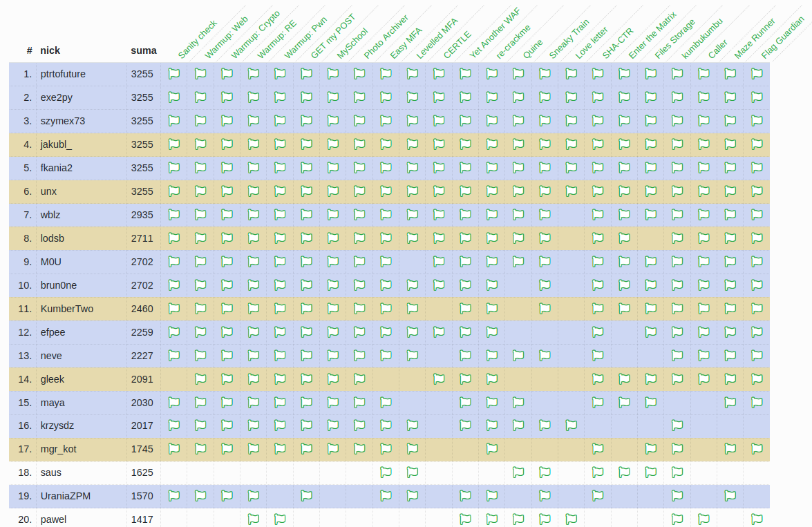Viewport: 812px width, 527px height.
Task: Click jakubl_'s CERTLE flag
Action: (439, 144)
